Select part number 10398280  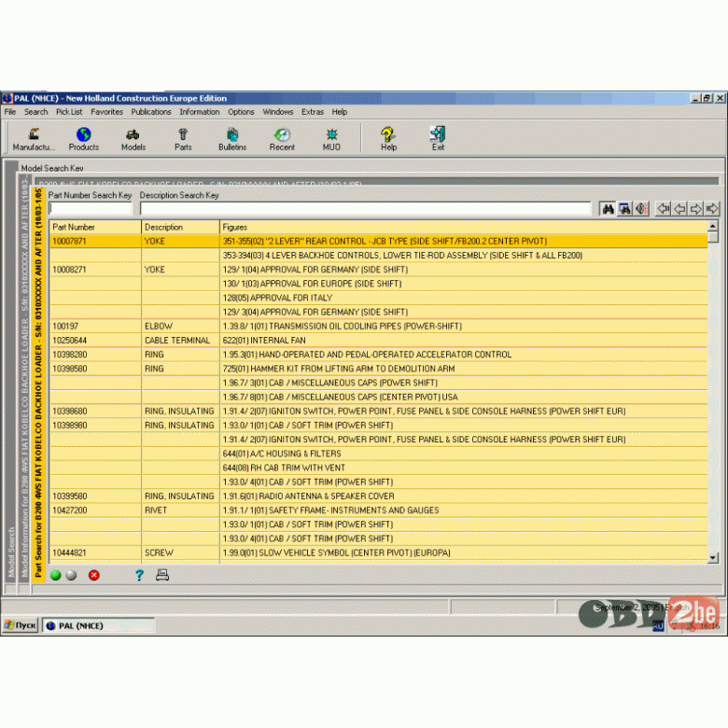pos(69,355)
